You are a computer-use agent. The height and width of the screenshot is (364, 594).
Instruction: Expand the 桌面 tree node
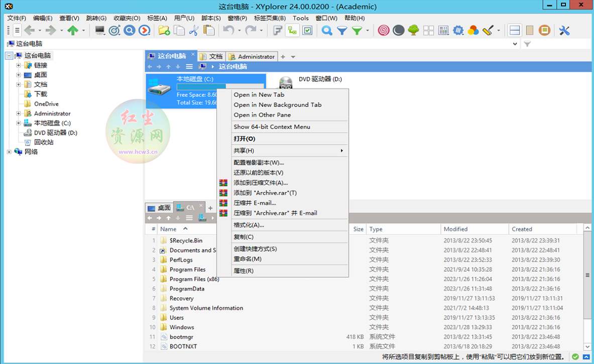[x=18, y=75]
